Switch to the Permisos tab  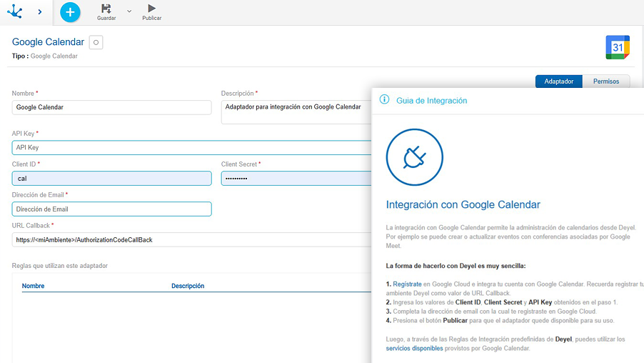606,81
